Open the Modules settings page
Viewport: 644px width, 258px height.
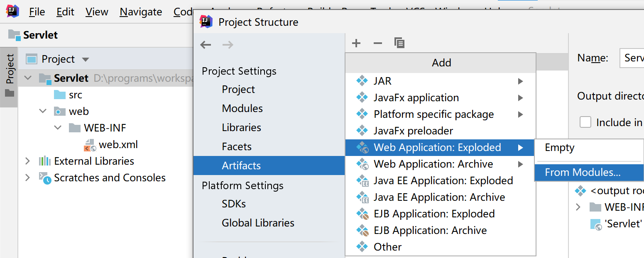pos(242,108)
